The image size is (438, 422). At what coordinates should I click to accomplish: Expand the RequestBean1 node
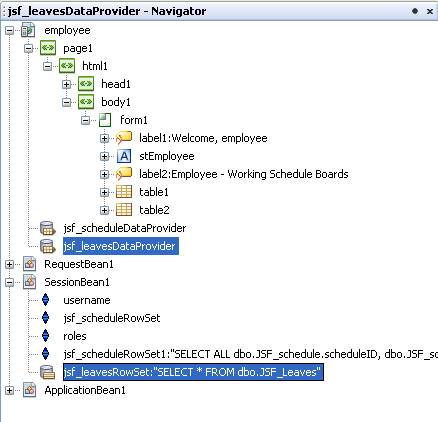click(9, 264)
